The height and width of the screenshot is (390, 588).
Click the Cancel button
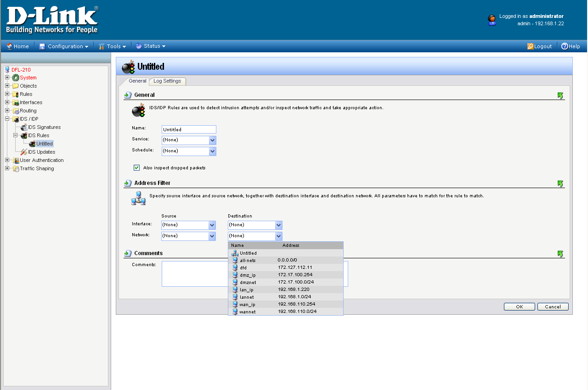click(553, 307)
